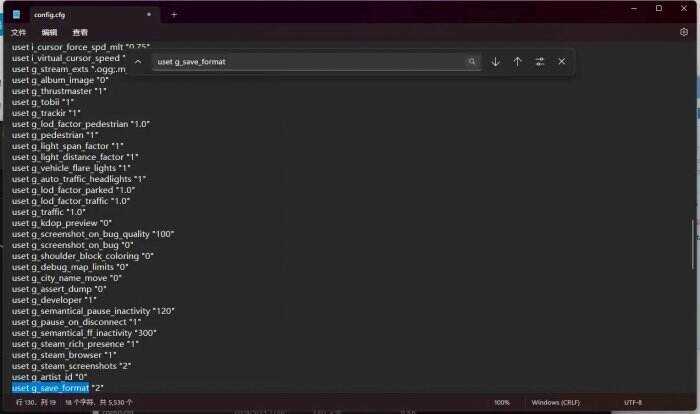Close the config.cfg tab

tap(149, 14)
